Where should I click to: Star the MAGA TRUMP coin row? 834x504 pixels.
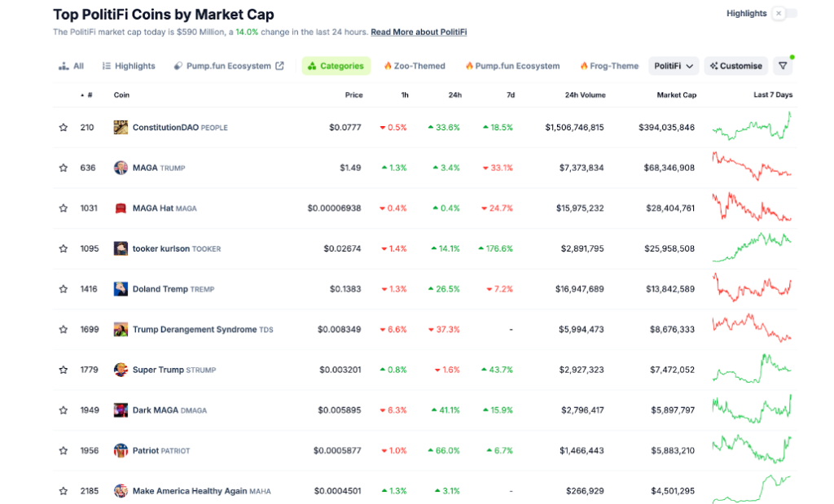coord(64,168)
